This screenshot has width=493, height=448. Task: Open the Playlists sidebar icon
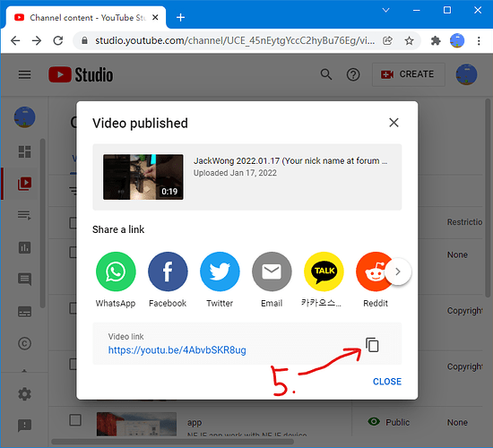click(x=24, y=215)
